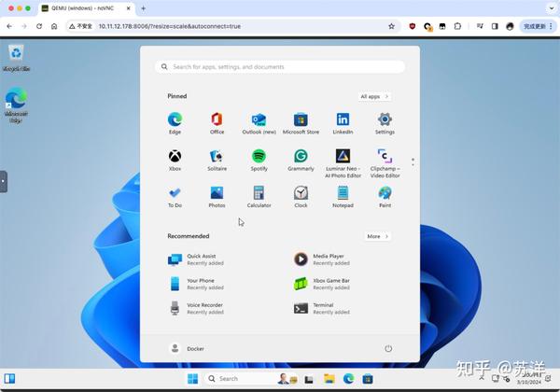Image resolution: width=560 pixels, height=392 pixels.
Task: Expand the browser tab search chevron
Action: tap(552, 8)
